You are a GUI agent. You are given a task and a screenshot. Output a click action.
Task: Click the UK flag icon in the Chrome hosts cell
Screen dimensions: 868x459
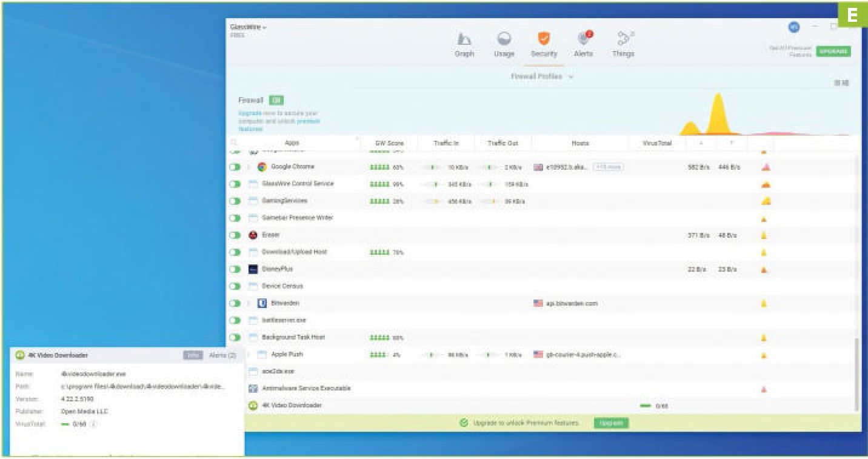point(538,167)
